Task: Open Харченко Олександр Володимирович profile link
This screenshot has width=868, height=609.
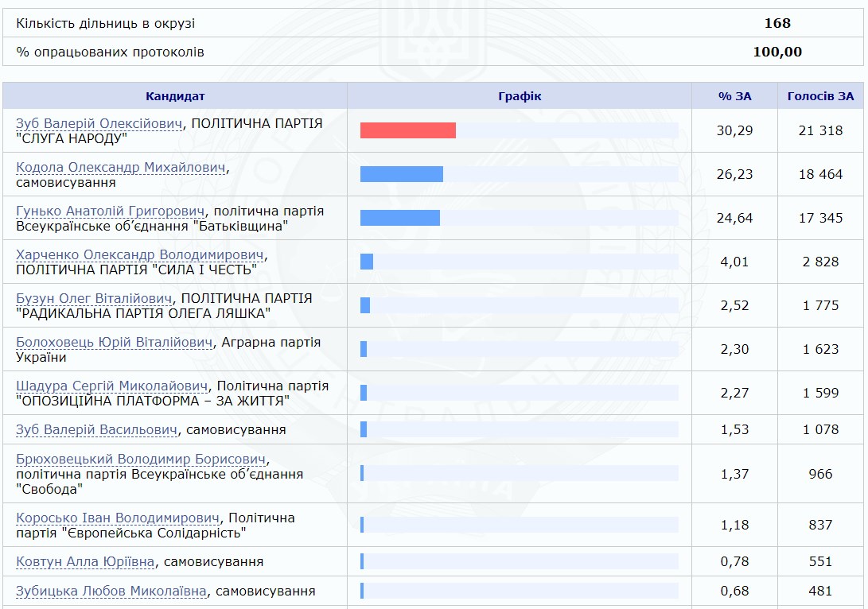Action: coord(139,255)
